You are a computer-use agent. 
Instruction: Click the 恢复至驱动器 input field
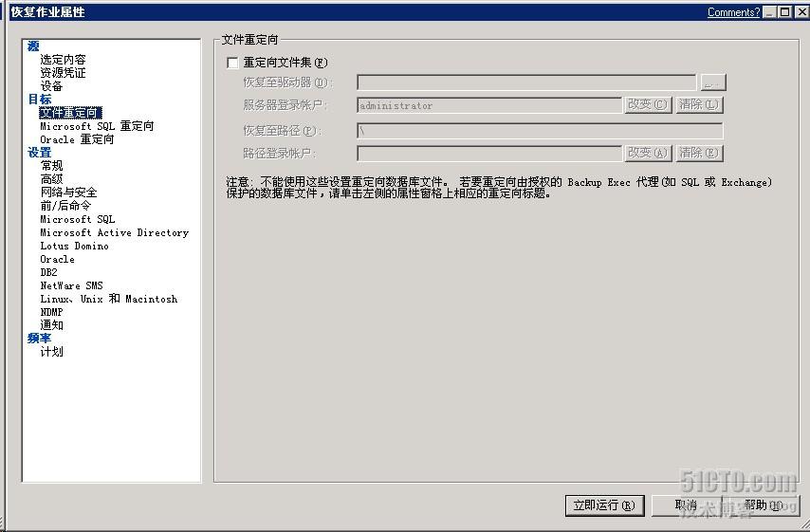[526, 83]
